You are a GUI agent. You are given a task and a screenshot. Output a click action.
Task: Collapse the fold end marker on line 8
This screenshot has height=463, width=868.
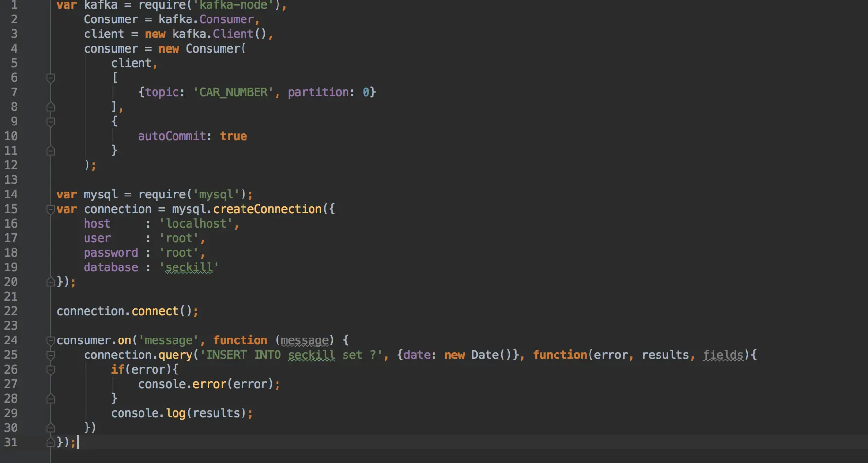pyautogui.click(x=51, y=107)
